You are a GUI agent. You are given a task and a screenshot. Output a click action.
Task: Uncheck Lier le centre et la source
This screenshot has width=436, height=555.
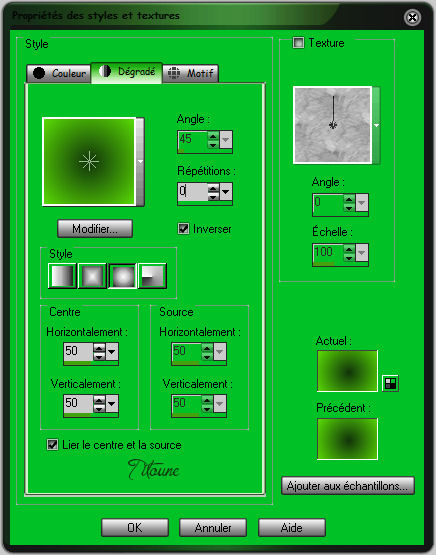pos(53,445)
